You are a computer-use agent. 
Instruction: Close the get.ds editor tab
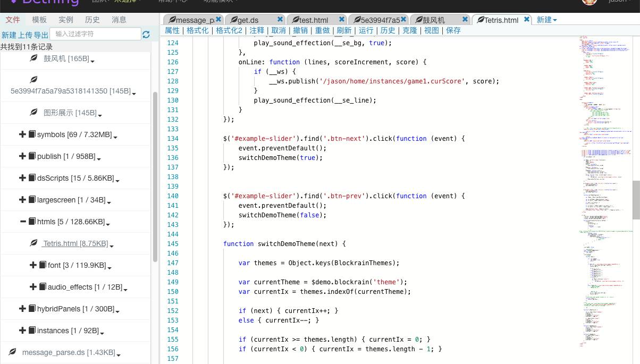280,19
